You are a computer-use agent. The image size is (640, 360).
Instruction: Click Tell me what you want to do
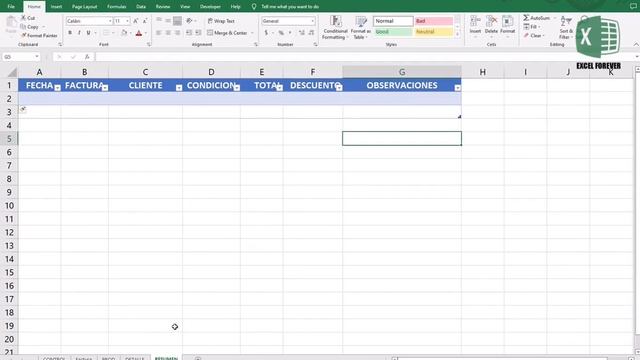coord(290,7)
